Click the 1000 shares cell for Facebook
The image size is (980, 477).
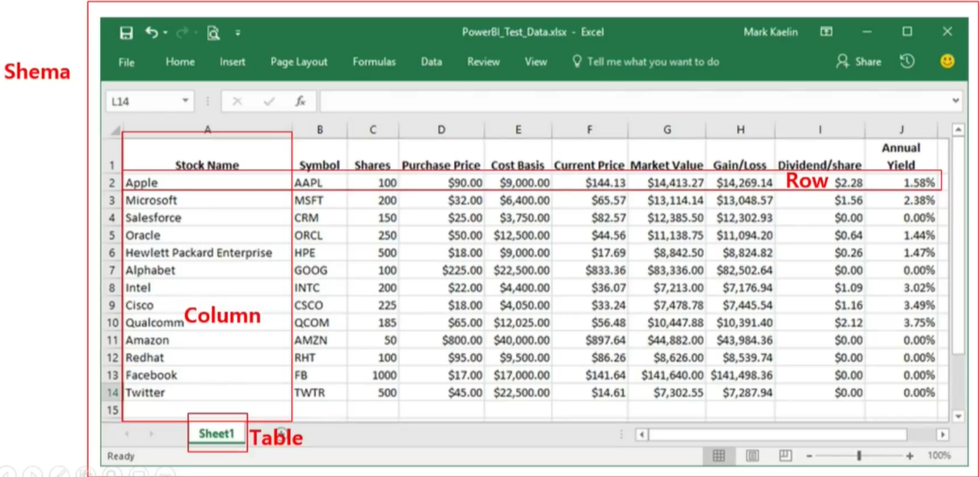tap(373, 375)
